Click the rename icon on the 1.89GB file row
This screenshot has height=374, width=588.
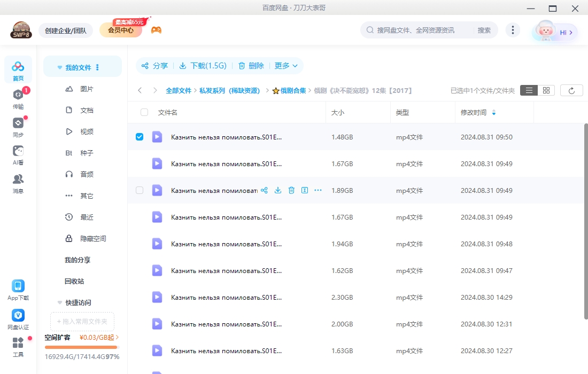click(x=305, y=190)
